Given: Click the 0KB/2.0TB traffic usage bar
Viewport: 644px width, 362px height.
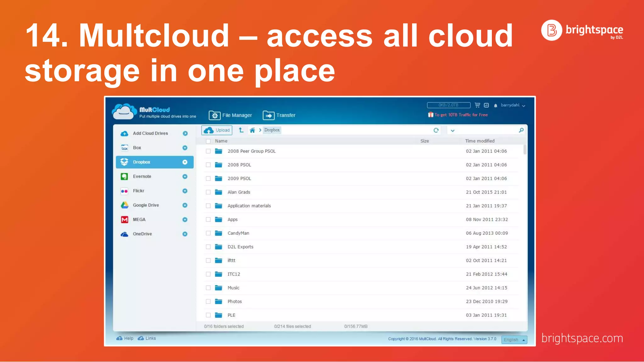Looking at the screenshot, I should coord(449,105).
